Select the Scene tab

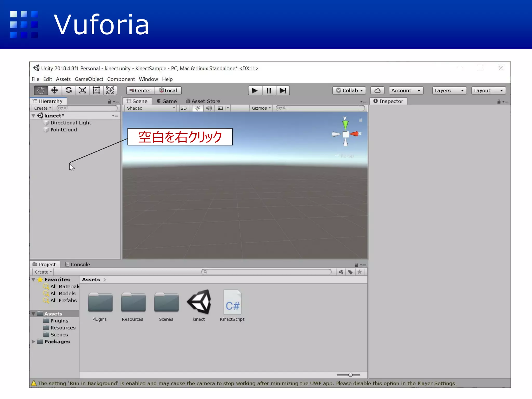coord(137,101)
